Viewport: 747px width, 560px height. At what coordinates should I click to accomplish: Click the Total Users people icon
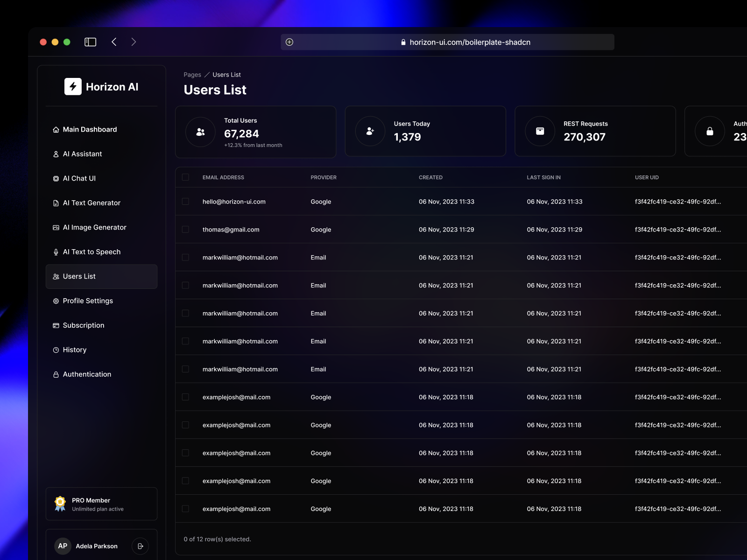[200, 132]
